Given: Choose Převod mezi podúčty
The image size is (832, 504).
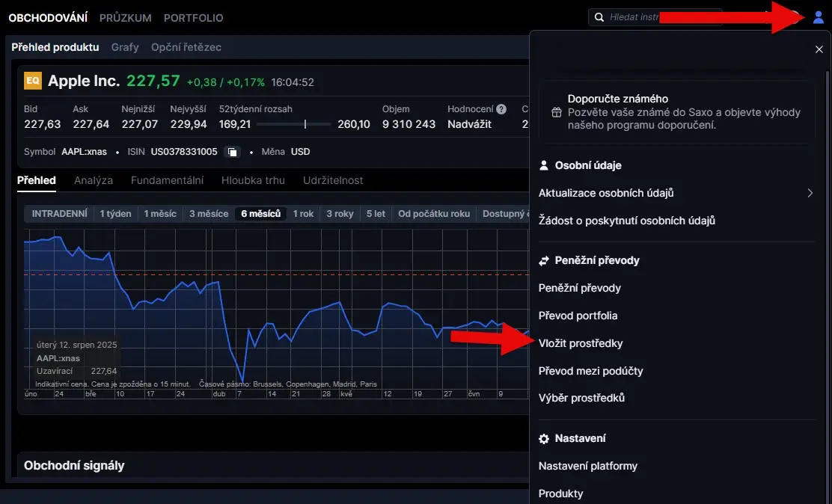Looking at the screenshot, I should 590,371.
